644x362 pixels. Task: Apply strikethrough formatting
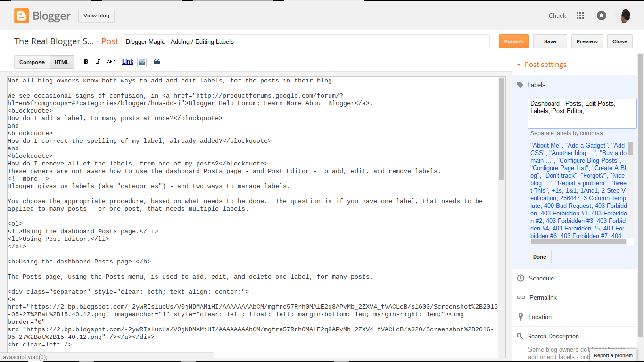111,62
